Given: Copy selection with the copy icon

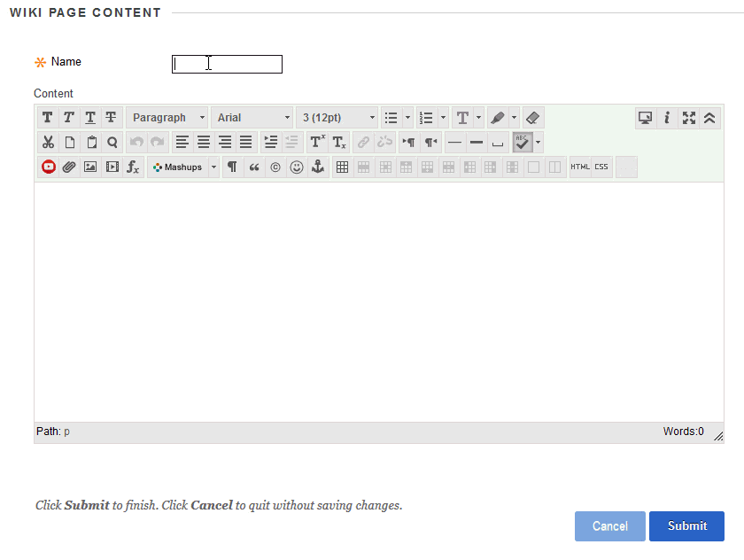Looking at the screenshot, I should (69, 142).
